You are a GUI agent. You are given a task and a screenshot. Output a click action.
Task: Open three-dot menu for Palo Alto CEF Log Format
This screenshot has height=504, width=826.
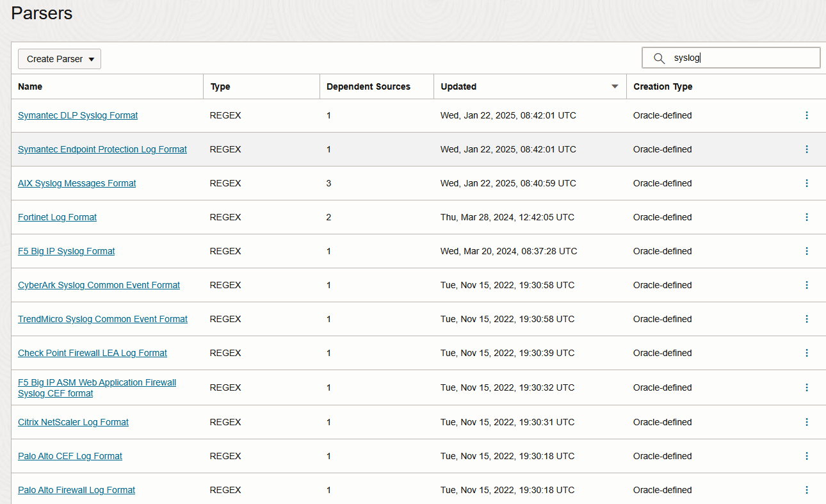806,456
